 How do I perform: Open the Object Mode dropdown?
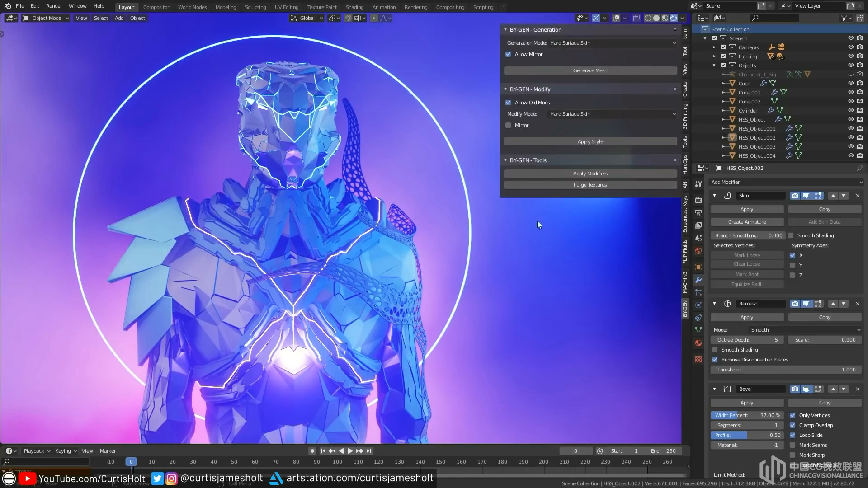click(x=46, y=18)
